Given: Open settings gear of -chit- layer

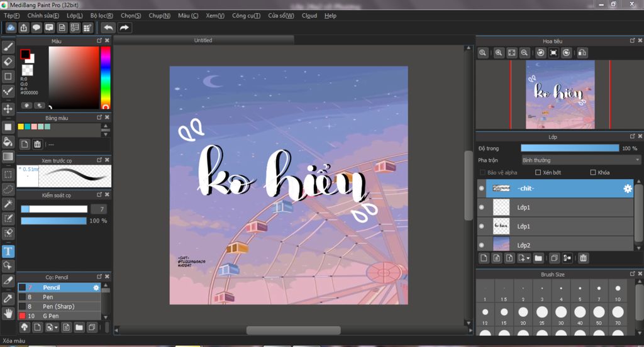Looking at the screenshot, I should [x=628, y=189].
